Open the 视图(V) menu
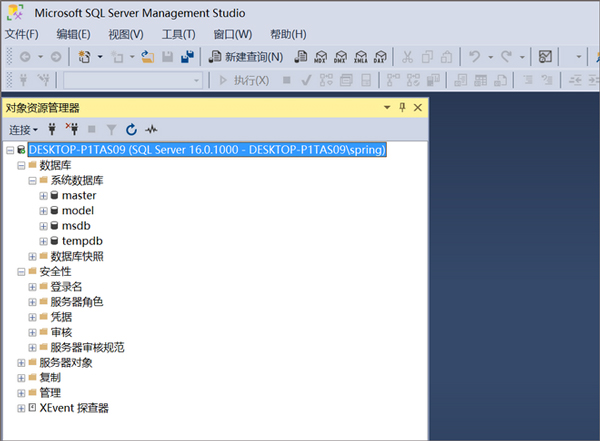This screenshot has width=600, height=441. pyautogui.click(x=125, y=34)
